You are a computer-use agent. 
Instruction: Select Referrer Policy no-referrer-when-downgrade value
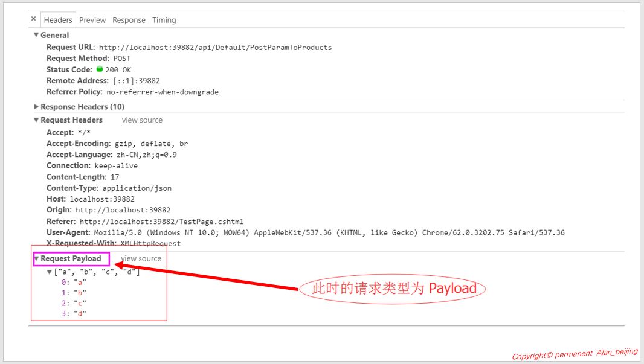[x=163, y=92]
